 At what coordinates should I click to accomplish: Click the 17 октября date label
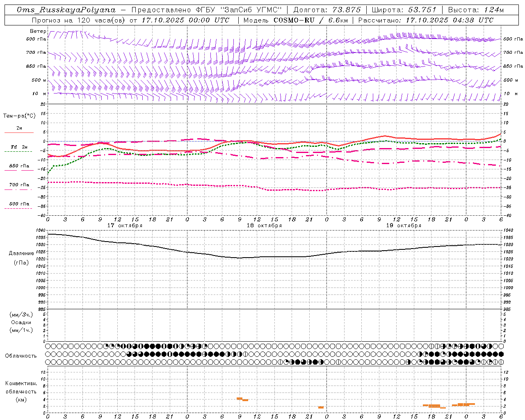[x=125, y=226]
